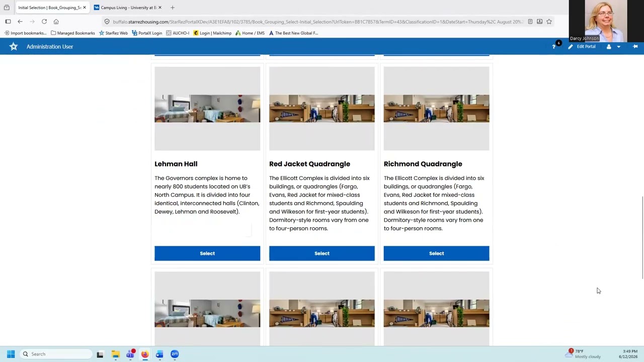
Task: Click the install/download icon in address bar
Action: click(x=539, y=22)
